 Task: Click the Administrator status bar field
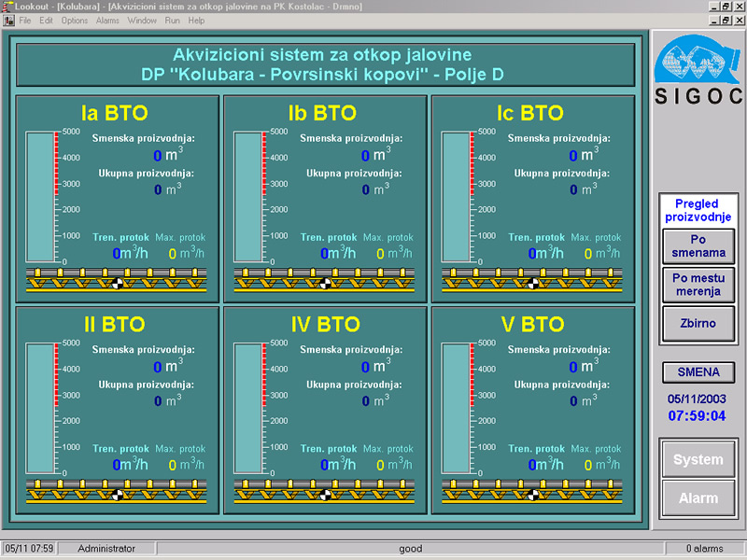106,549
